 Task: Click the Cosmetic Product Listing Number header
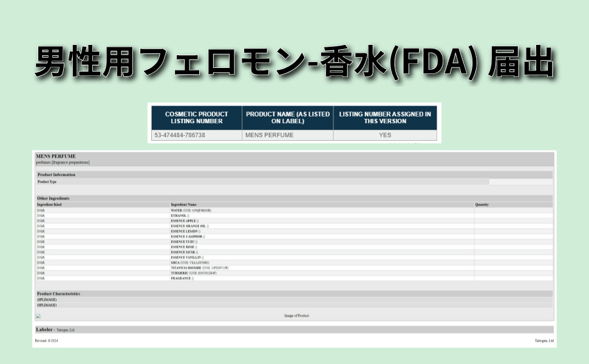tap(196, 117)
